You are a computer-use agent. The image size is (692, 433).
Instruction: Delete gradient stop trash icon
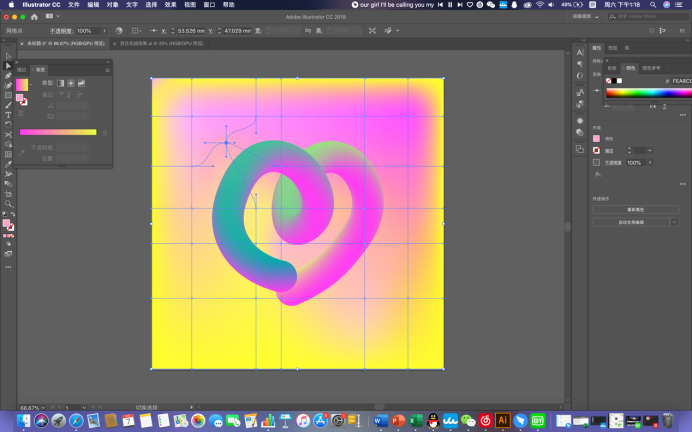click(x=105, y=133)
